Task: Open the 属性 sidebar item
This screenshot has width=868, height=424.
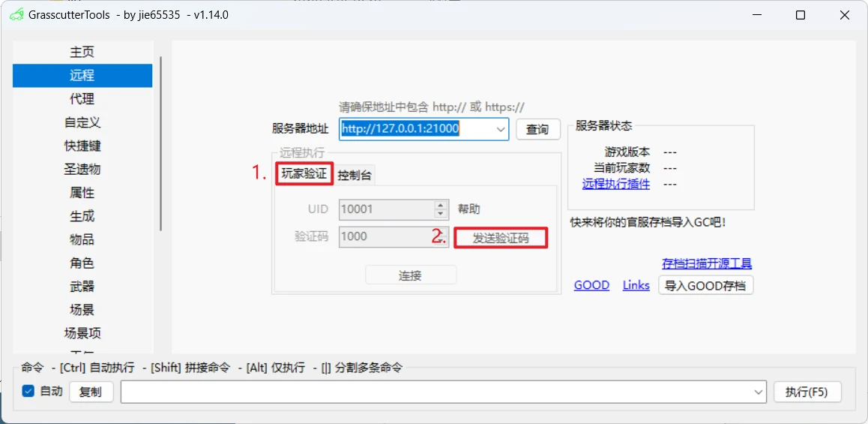Action: [x=82, y=193]
